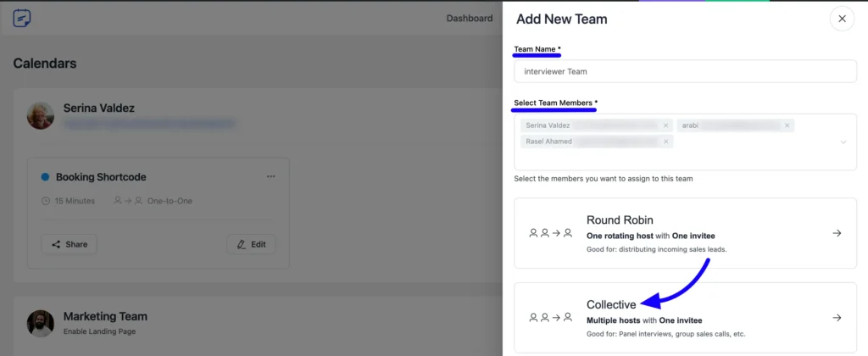The image size is (868, 356).
Task: Click the arrow on the Collective card
Action: [837, 318]
